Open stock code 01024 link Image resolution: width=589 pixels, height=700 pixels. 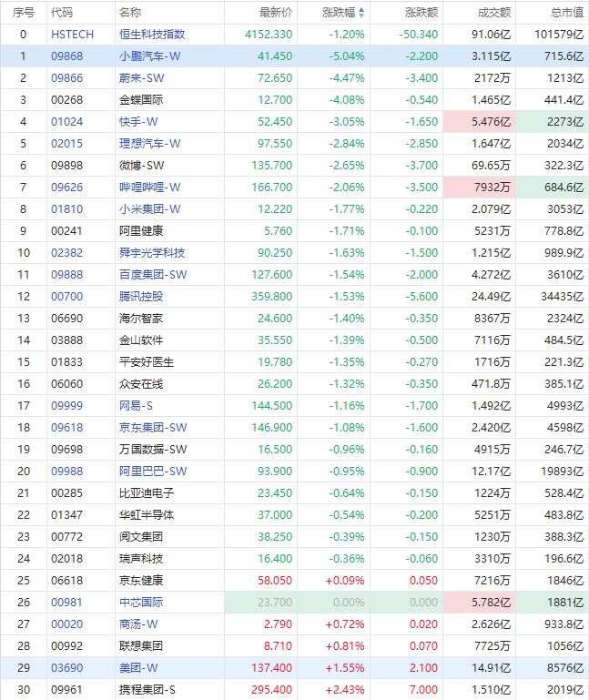(x=67, y=122)
